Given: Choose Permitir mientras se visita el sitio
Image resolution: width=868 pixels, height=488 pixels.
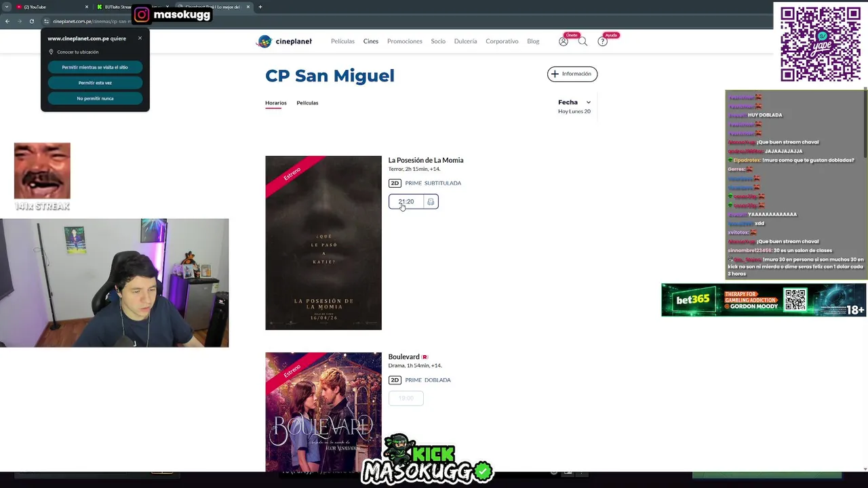Looking at the screenshot, I should coord(95,67).
